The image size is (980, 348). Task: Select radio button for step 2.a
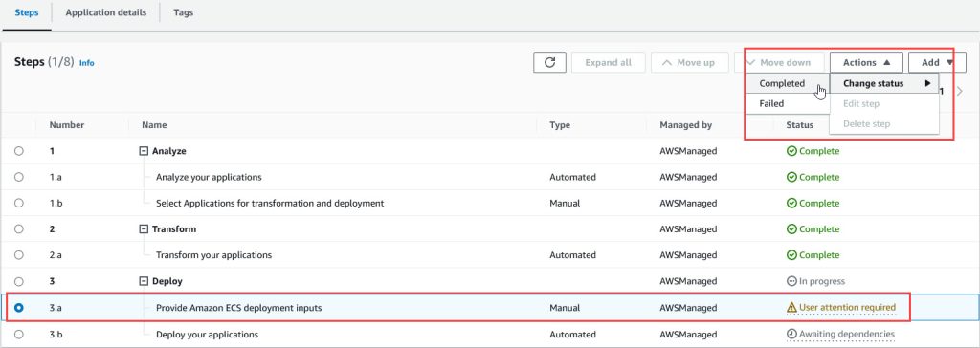click(x=19, y=255)
